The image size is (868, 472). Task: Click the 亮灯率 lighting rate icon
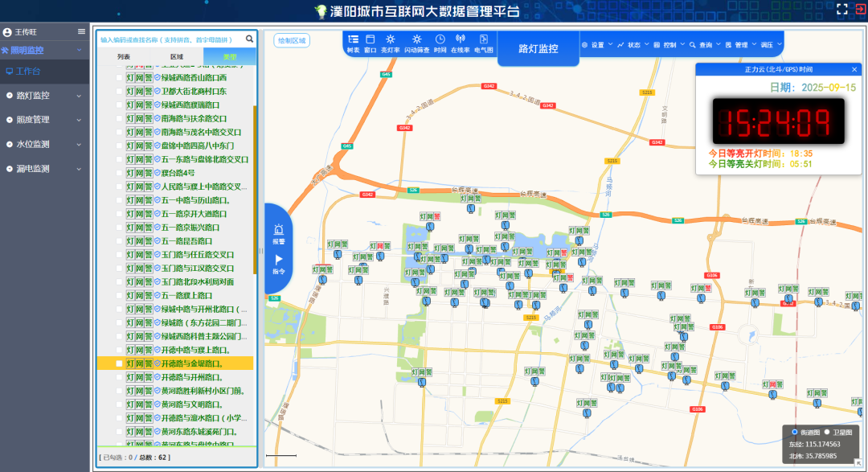pyautogui.click(x=391, y=39)
